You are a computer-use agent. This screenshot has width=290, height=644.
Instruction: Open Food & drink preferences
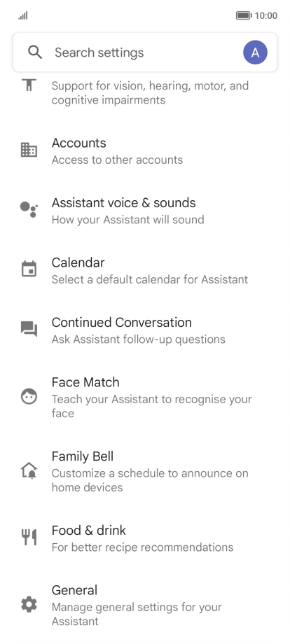pyautogui.click(x=145, y=538)
